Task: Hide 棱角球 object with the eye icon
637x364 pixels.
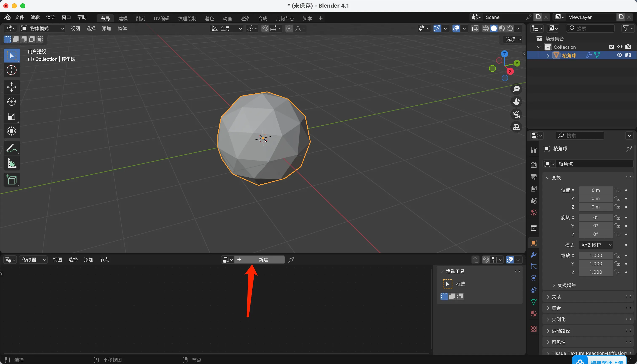Action: pyautogui.click(x=620, y=55)
